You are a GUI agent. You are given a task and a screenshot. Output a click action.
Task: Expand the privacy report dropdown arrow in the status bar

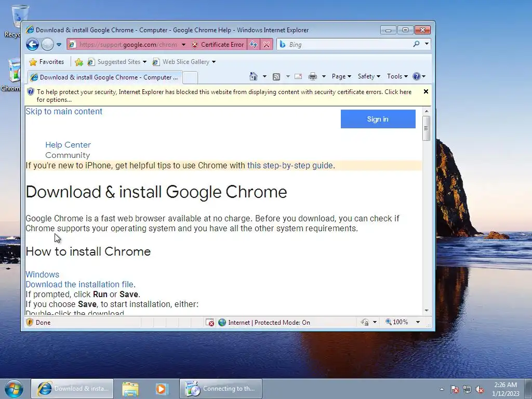click(375, 322)
